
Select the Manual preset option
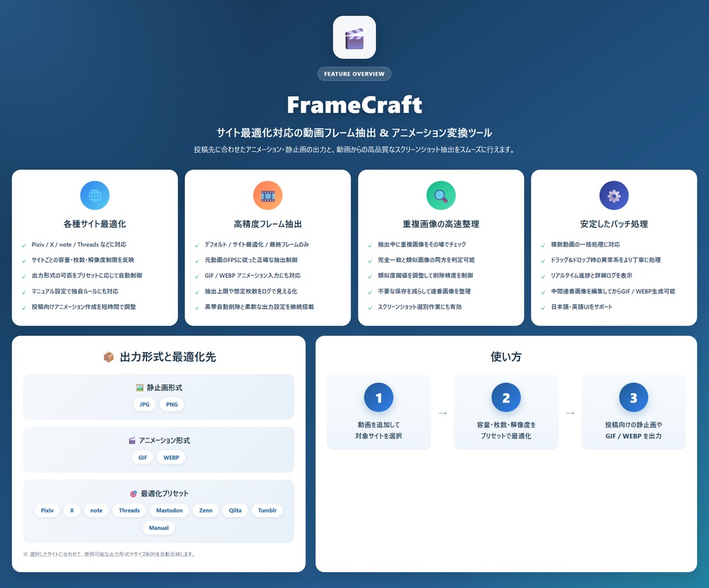159,528
